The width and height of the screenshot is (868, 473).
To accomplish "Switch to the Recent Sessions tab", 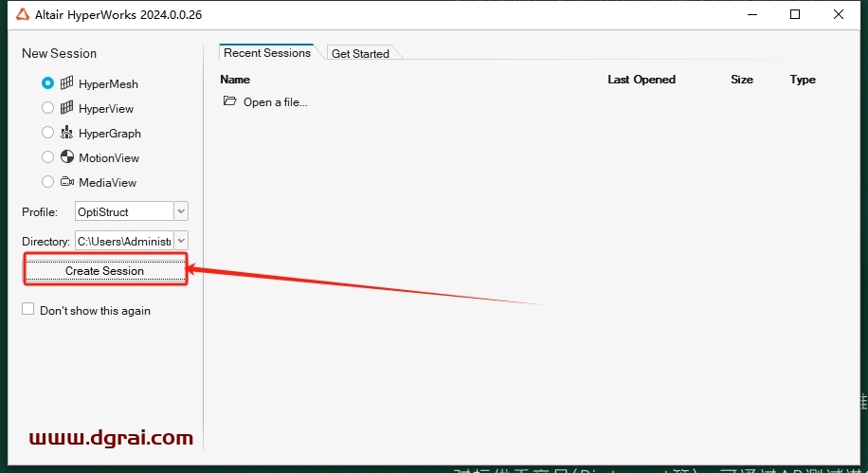I will tap(267, 53).
